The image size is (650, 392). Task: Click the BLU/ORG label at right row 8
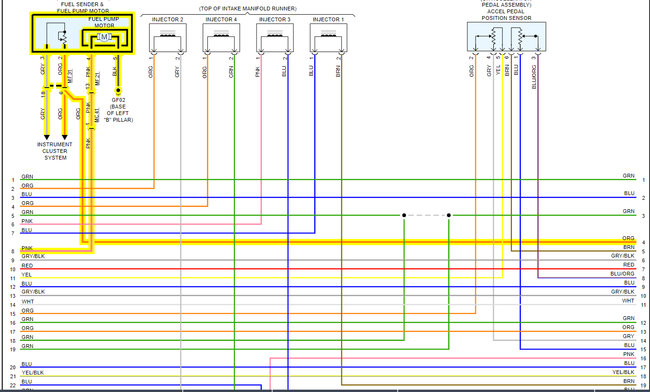point(622,274)
